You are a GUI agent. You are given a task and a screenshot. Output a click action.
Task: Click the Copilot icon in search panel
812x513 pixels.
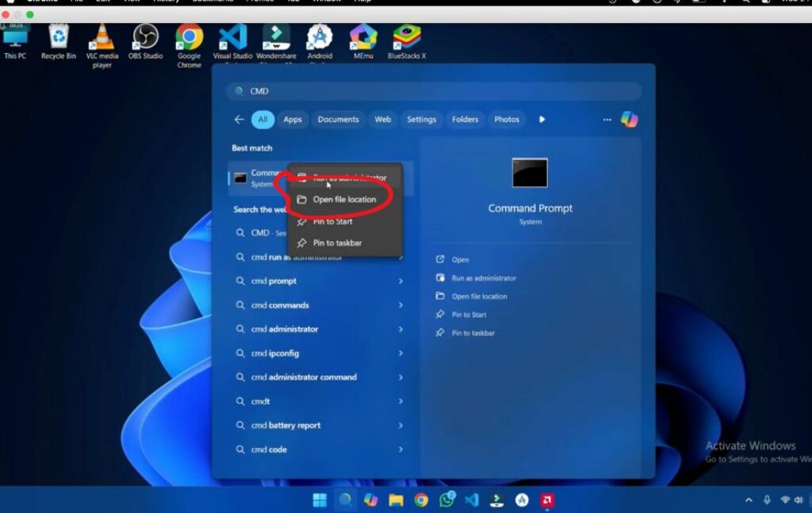(629, 120)
